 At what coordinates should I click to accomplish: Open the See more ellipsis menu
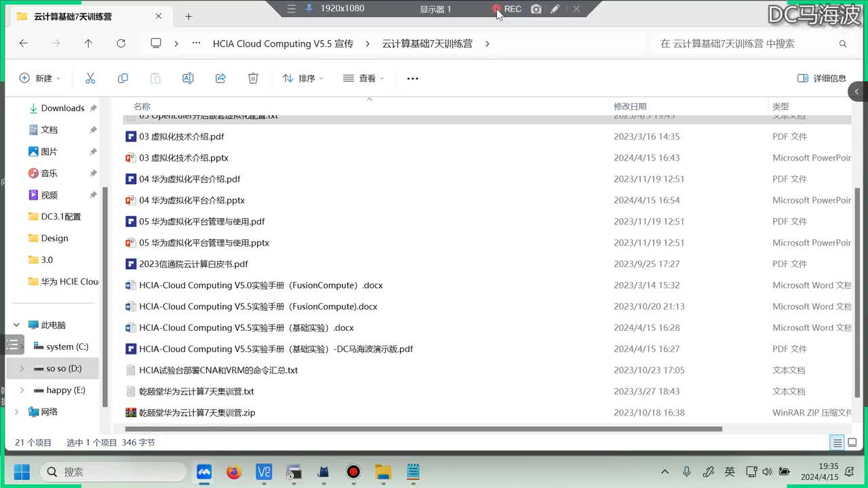click(412, 79)
